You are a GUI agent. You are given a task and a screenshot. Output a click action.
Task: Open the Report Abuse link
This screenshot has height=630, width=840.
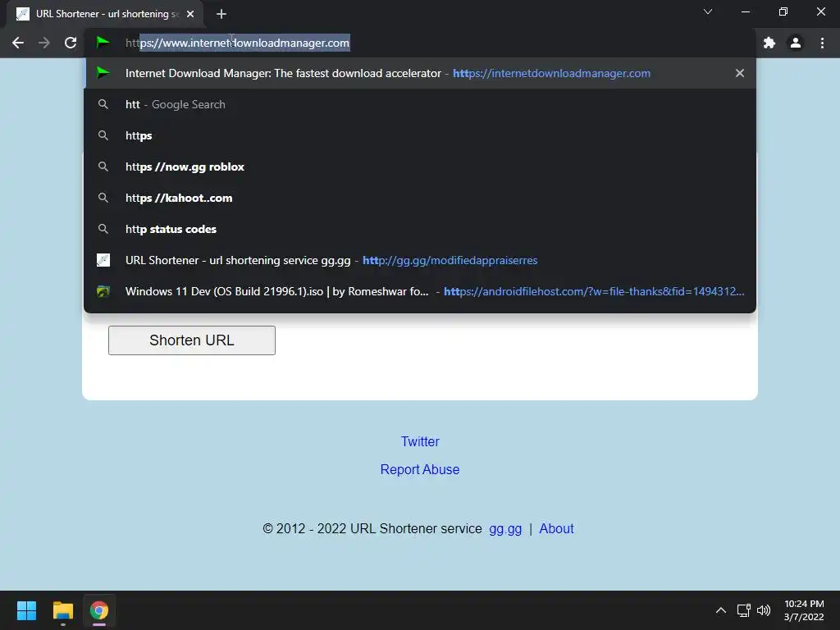point(419,469)
